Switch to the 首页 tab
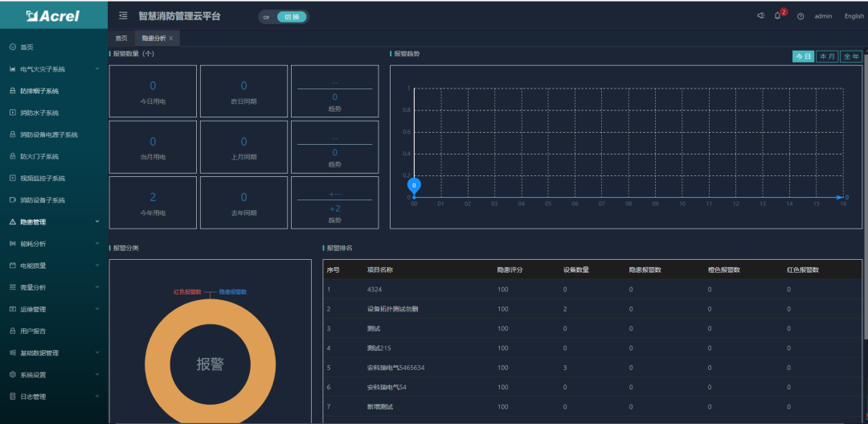 point(121,39)
